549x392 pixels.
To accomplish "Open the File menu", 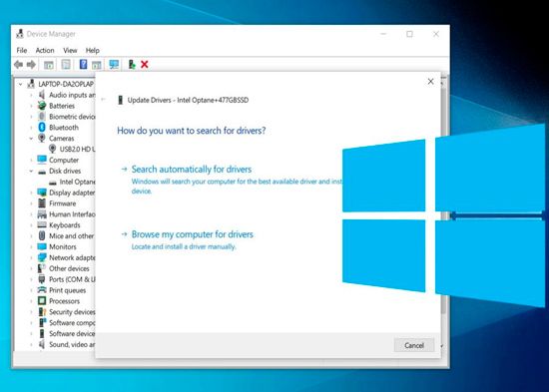I will [x=22, y=51].
